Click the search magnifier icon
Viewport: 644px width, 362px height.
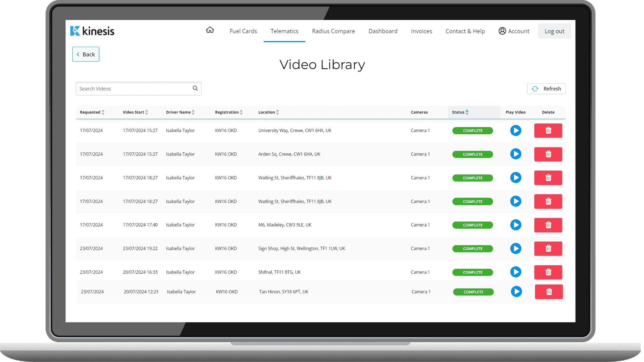[x=195, y=88]
